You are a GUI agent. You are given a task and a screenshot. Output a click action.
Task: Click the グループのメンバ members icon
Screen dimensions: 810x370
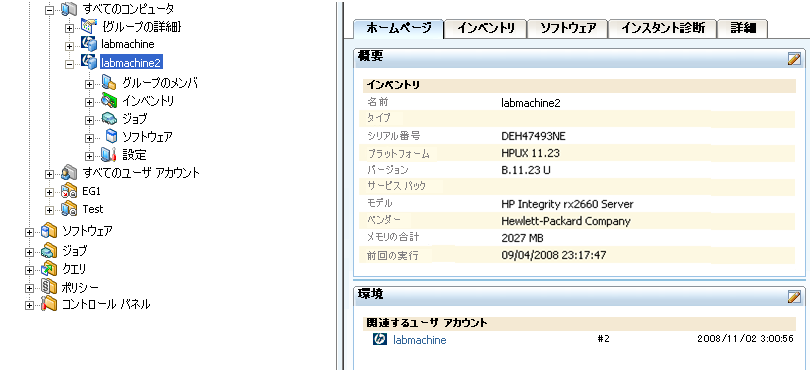(109, 83)
